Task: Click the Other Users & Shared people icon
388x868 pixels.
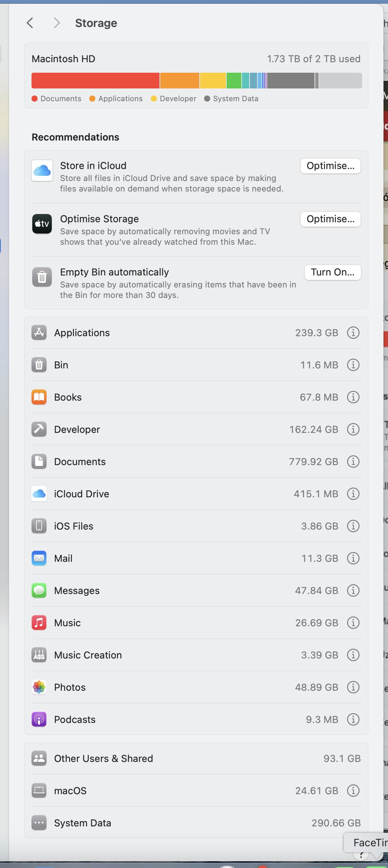Action: click(x=39, y=758)
